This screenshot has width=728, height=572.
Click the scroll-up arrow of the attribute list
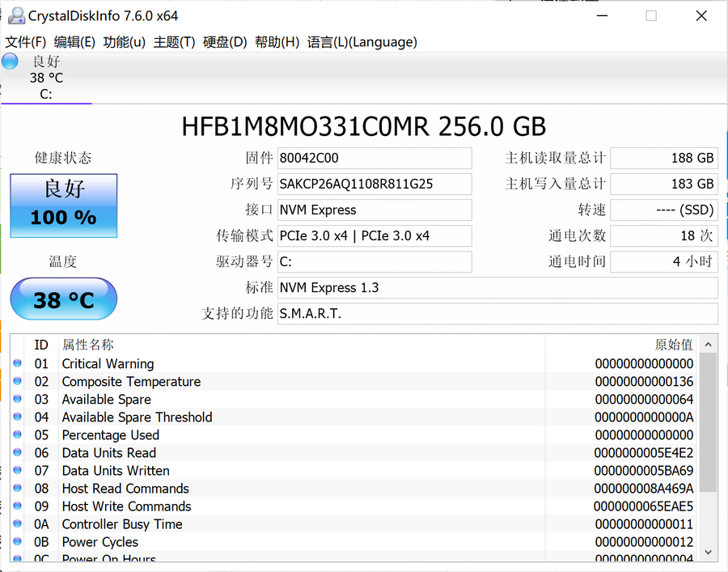click(x=708, y=345)
